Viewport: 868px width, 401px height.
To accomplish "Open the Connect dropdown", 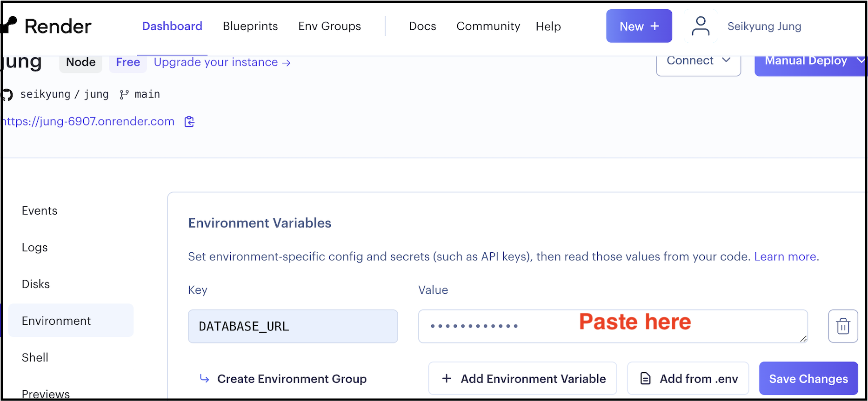I will tap(698, 62).
